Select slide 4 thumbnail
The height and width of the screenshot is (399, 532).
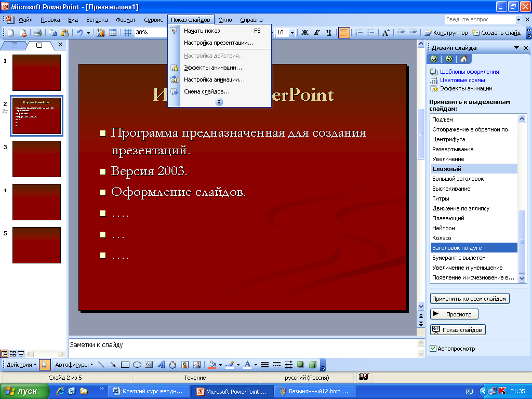pos(36,202)
